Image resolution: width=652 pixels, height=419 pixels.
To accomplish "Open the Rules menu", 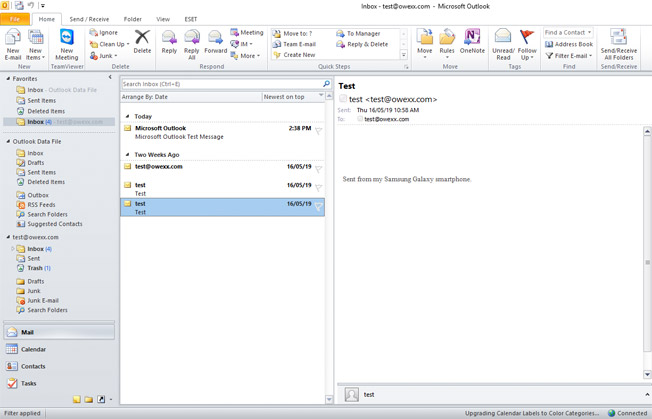I will click(x=447, y=44).
